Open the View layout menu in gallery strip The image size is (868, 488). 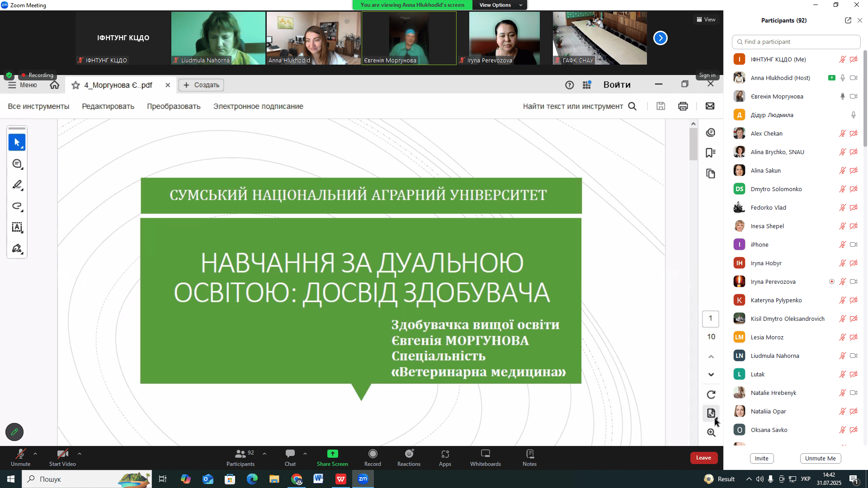(706, 19)
